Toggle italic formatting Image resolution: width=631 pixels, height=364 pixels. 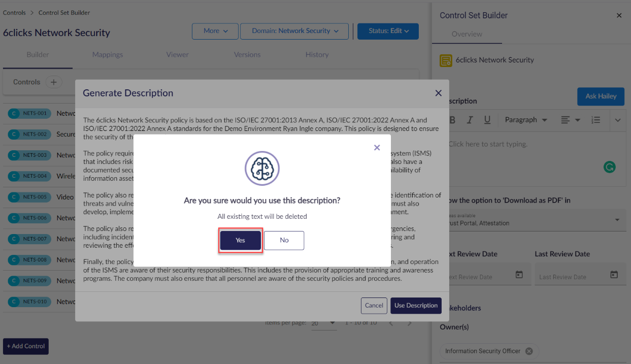point(470,120)
